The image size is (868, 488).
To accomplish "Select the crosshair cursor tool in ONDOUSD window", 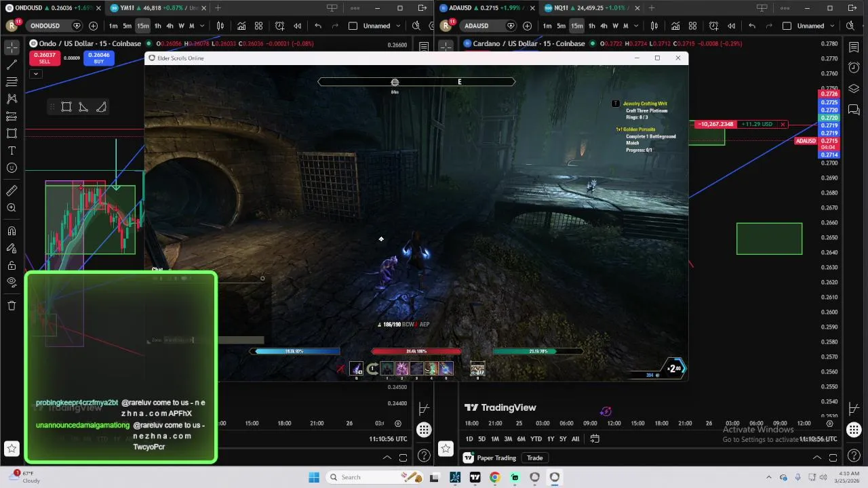I will [12, 47].
